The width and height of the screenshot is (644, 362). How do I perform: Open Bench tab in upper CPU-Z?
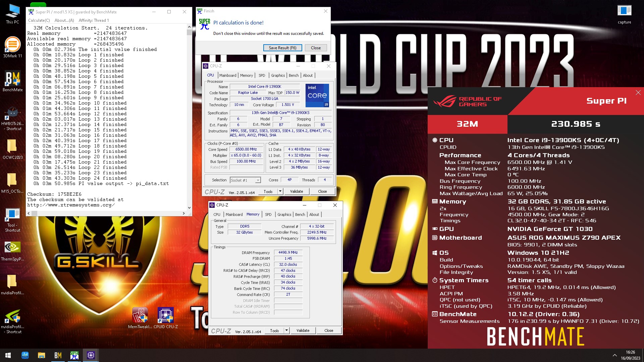(293, 75)
